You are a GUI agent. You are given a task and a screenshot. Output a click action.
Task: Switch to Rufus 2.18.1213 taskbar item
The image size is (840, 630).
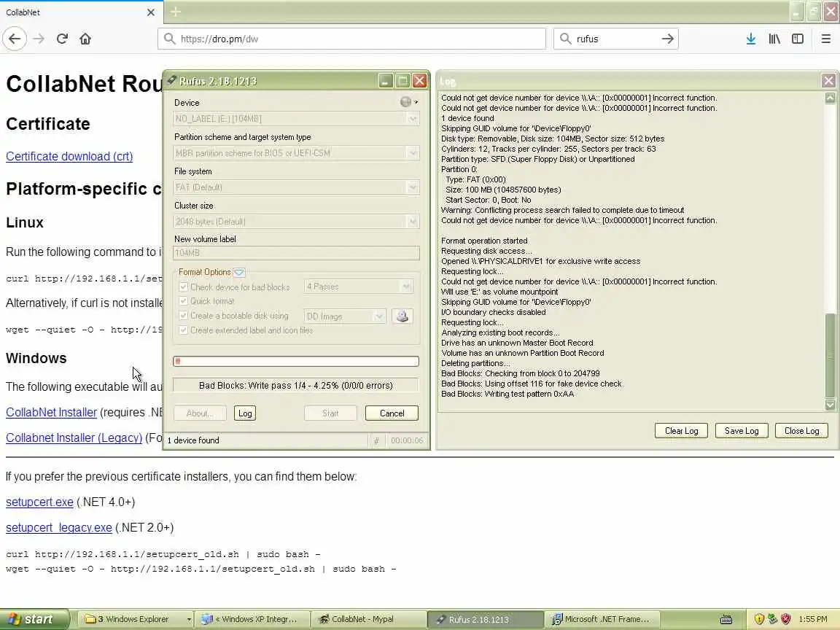[x=485, y=619]
